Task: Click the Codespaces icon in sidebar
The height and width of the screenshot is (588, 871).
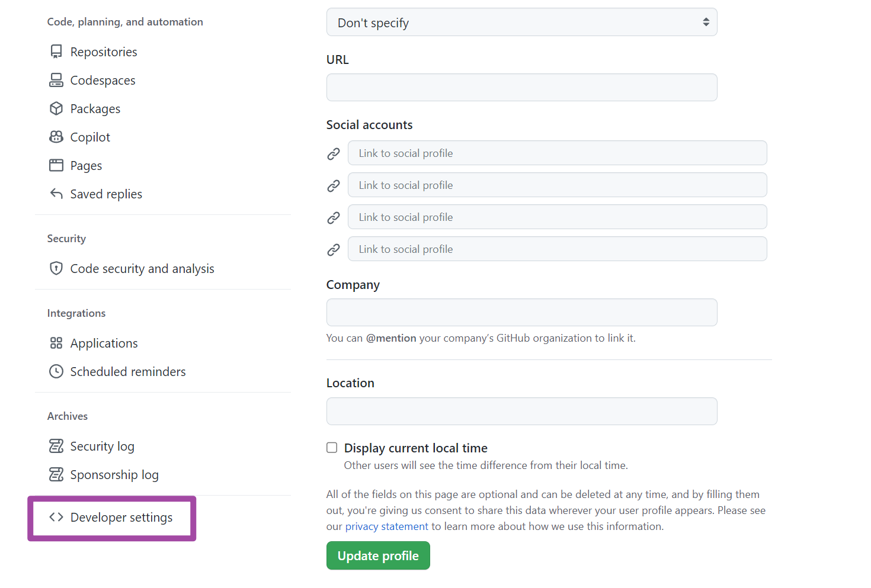Action: [x=56, y=80]
